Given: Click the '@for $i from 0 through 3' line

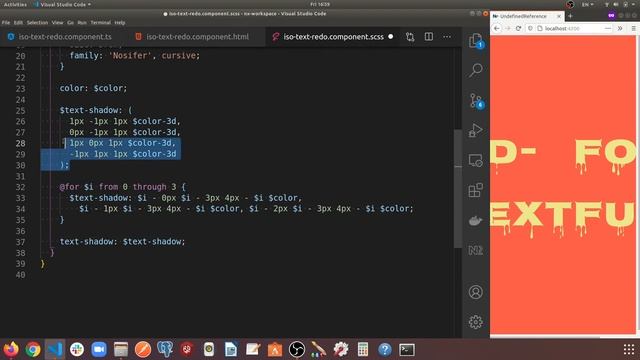Looking at the screenshot, I should tap(122, 187).
